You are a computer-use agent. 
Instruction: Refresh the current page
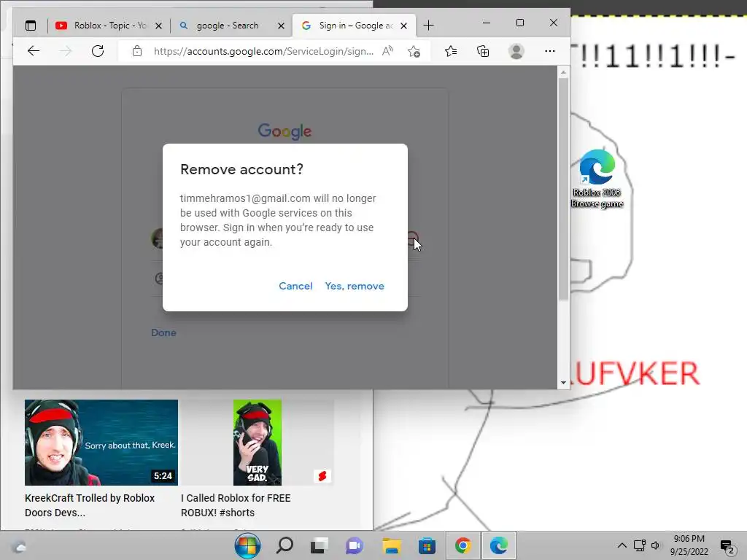tap(98, 51)
